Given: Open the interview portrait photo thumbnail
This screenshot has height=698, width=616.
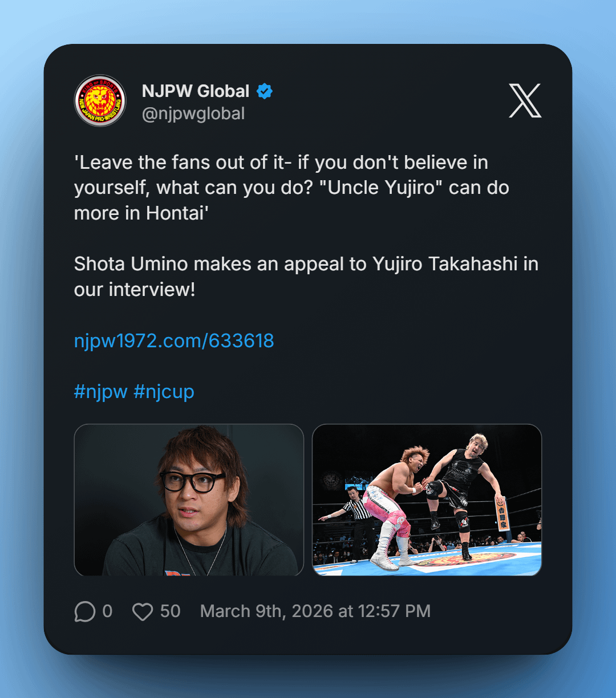Looking at the screenshot, I should click(189, 500).
